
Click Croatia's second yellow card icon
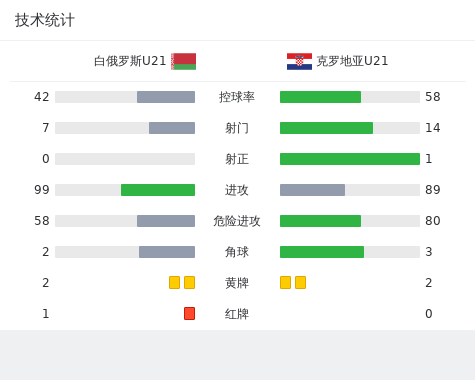click(x=300, y=282)
